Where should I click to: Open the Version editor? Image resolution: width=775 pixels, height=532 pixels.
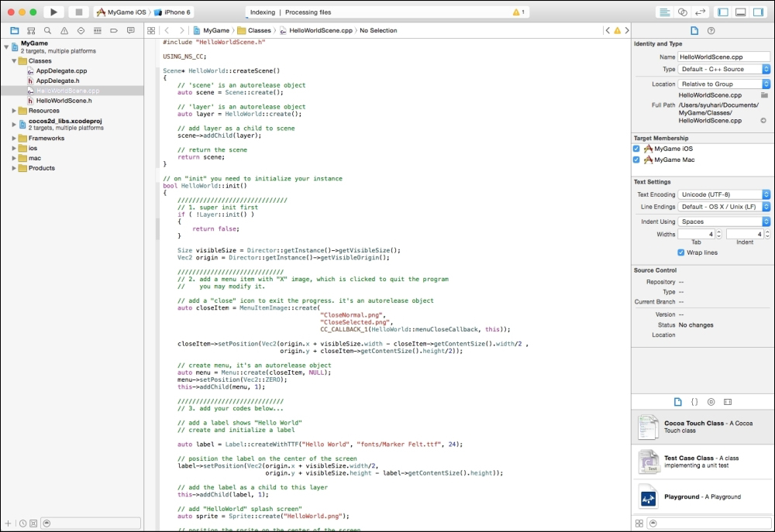pos(700,12)
